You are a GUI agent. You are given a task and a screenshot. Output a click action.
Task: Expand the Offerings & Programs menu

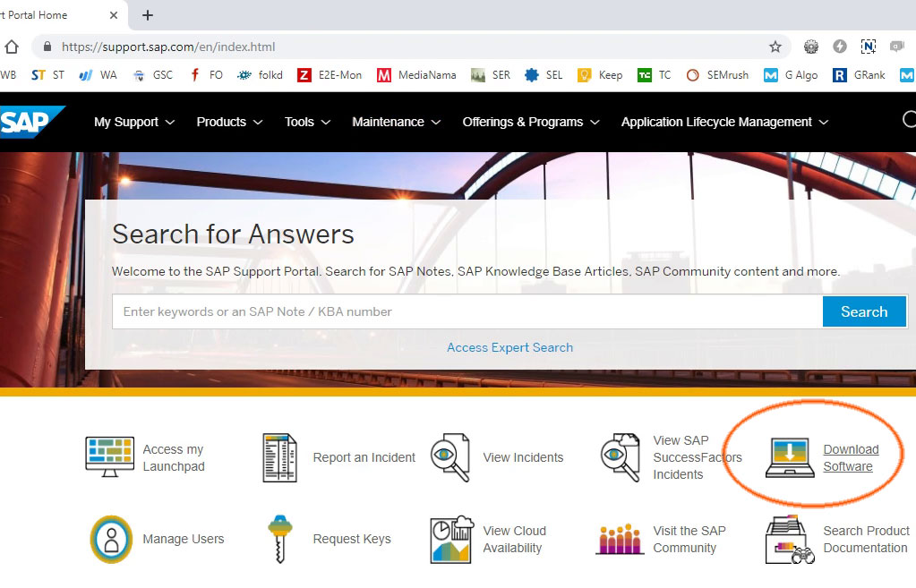point(531,122)
